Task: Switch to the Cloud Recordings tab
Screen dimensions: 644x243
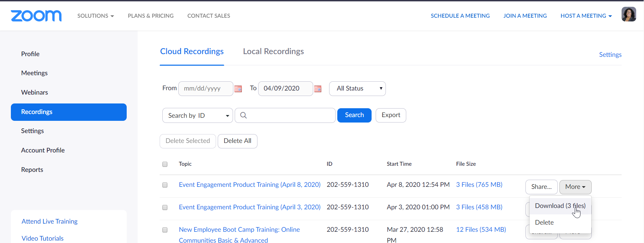Action: click(192, 51)
